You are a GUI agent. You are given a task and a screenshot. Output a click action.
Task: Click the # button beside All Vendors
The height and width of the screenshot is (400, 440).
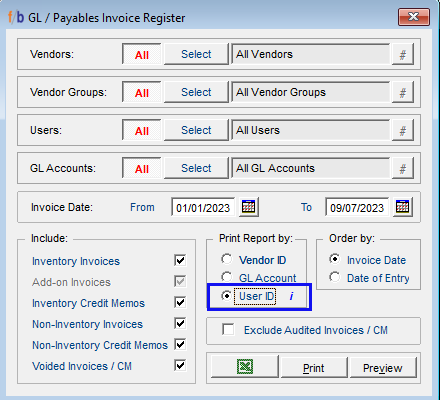point(403,54)
